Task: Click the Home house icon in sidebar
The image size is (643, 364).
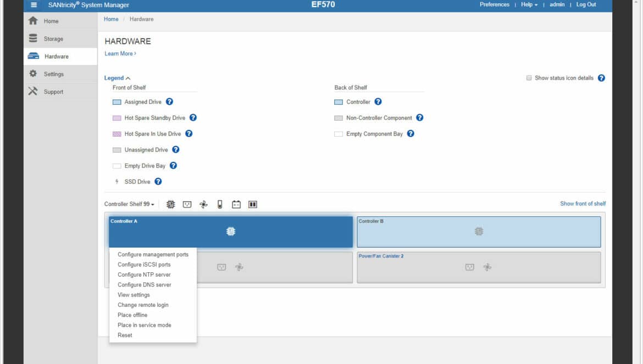Action: pyautogui.click(x=33, y=21)
